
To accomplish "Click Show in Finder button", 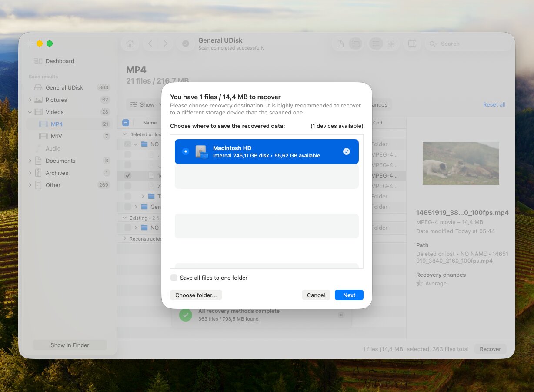I will point(70,345).
